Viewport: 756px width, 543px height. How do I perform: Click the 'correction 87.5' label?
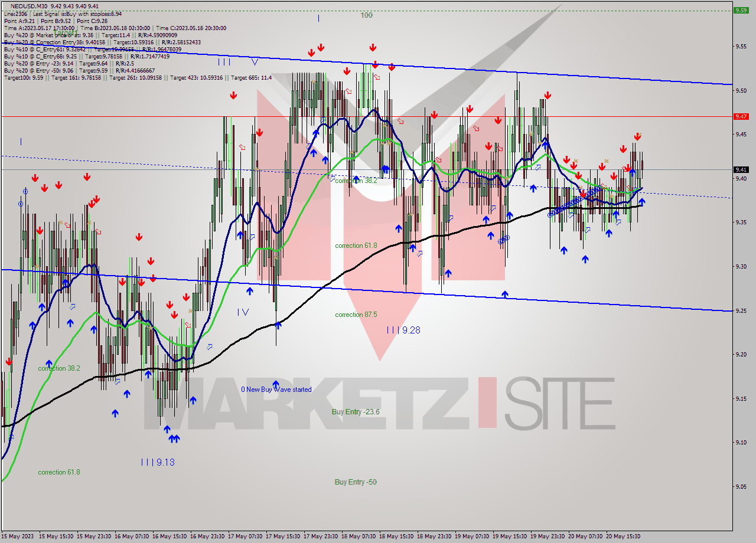click(x=356, y=315)
